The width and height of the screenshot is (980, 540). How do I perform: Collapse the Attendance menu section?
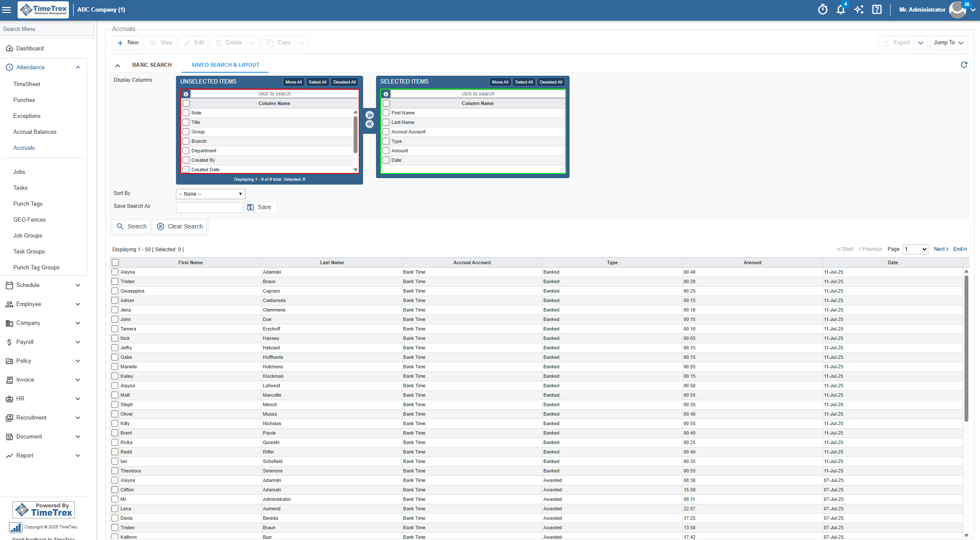[78, 67]
